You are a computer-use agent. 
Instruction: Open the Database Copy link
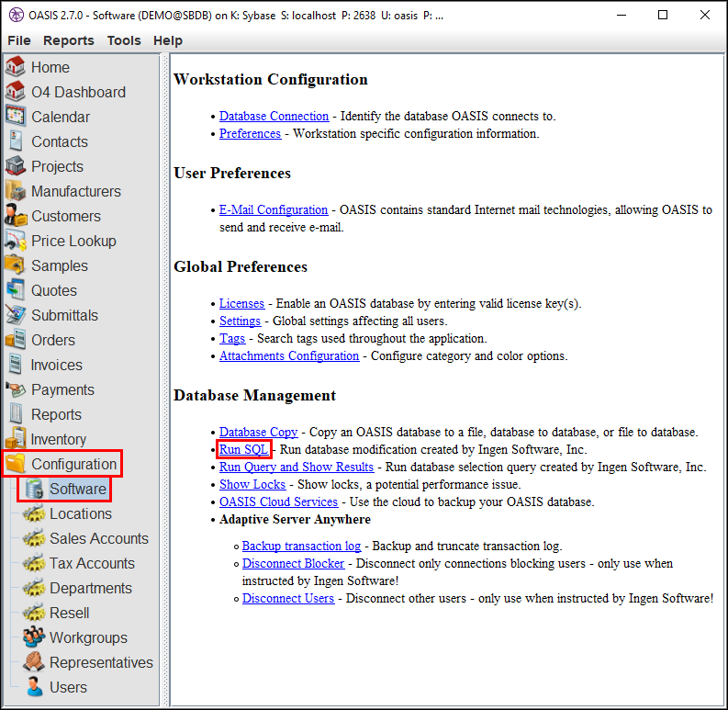coord(258,432)
